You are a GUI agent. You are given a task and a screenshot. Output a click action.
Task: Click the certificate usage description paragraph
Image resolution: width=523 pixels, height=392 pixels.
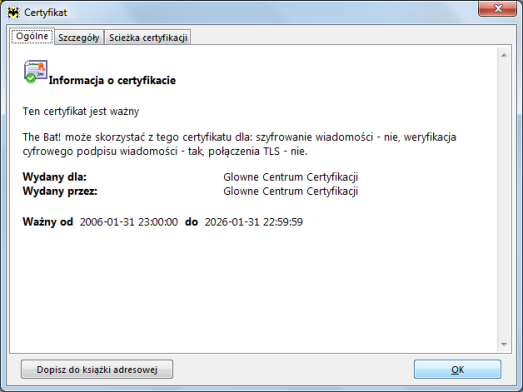pyautogui.click(x=239, y=144)
